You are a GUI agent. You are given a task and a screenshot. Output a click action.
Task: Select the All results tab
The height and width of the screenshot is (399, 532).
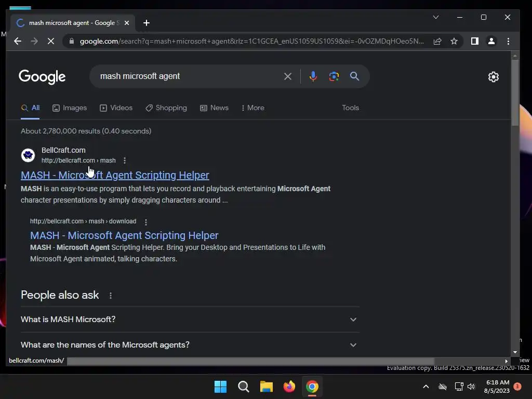[30, 108]
